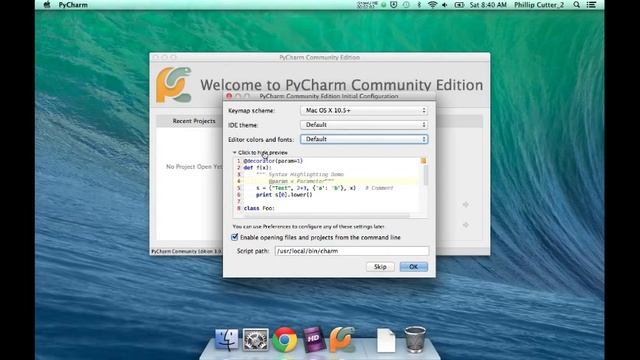Click the Wi-Fi status icon

pyautogui.click(x=432, y=5)
